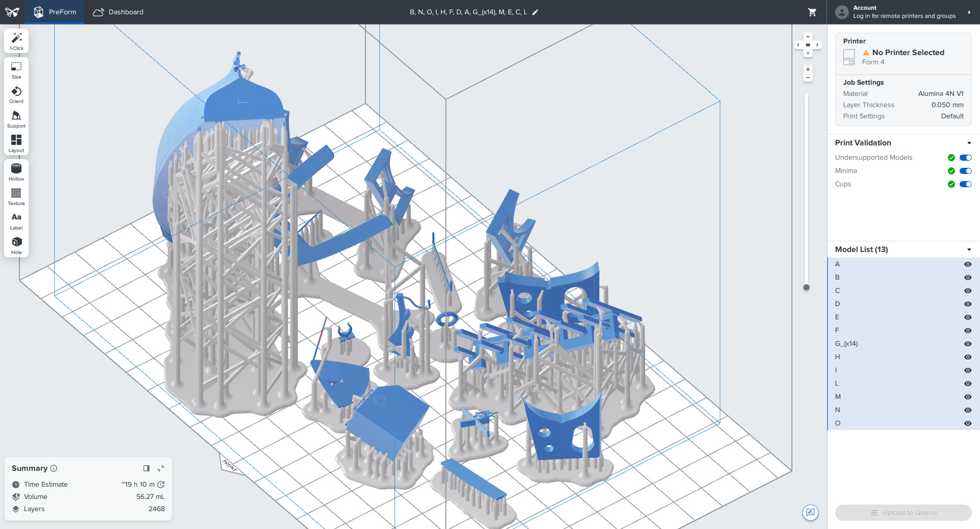The height and width of the screenshot is (529, 980).
Task: Dock the Summary panel to the side
Action: (x=146, y=468)
